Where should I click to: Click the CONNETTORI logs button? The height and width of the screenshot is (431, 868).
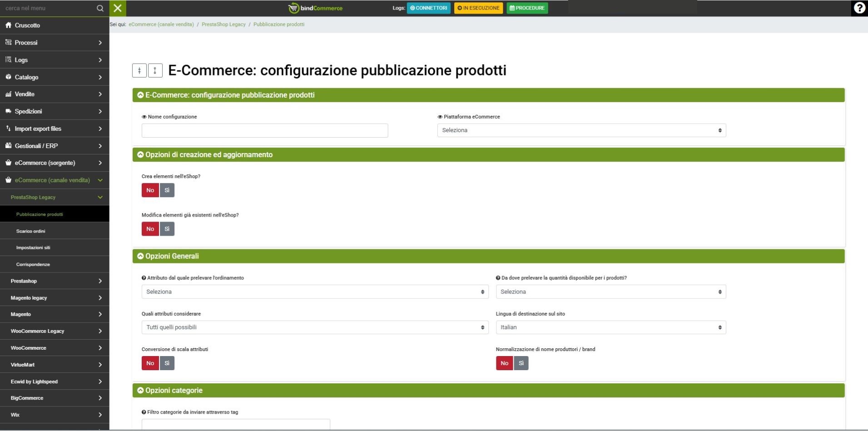click(428, 8)
